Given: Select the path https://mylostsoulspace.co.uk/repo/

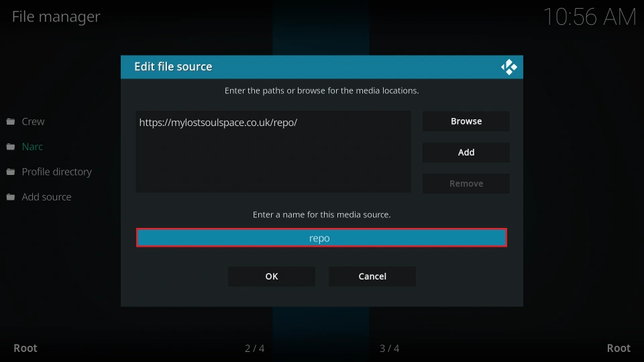Looking at the screenshot, I should pyautogui.click(x=218, y=122).
